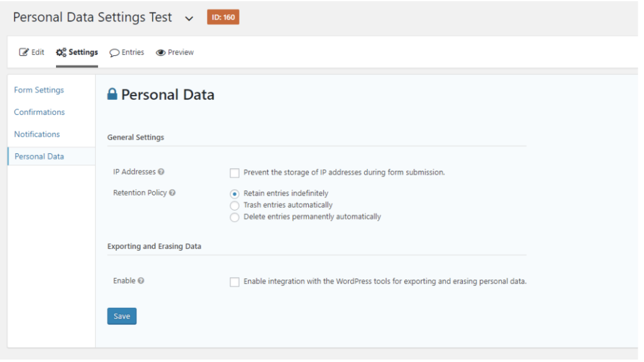Select Trash entries automatically option
644x362 pixels.
pos(235,206)
